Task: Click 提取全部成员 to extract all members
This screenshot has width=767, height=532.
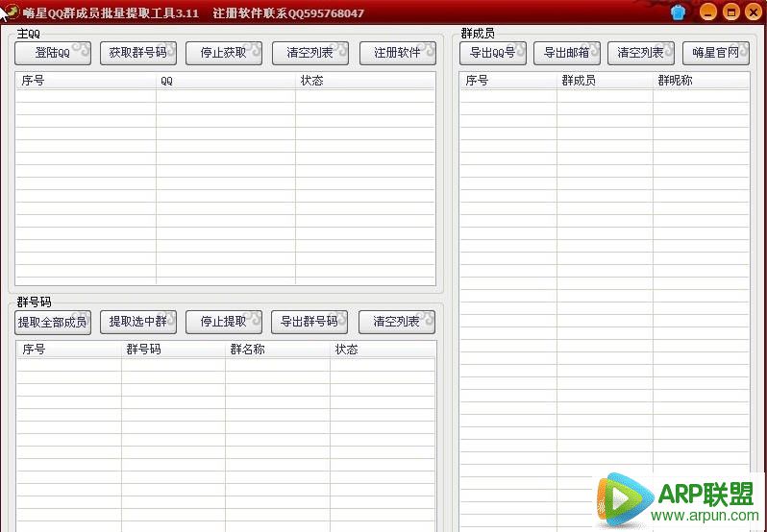Action: click(x=53, y=322)
